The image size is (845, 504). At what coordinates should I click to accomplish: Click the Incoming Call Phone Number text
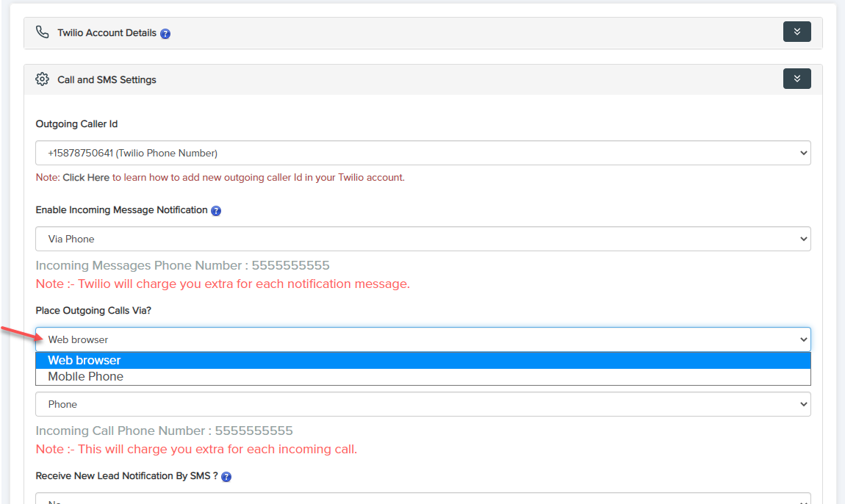coord(164,431)
